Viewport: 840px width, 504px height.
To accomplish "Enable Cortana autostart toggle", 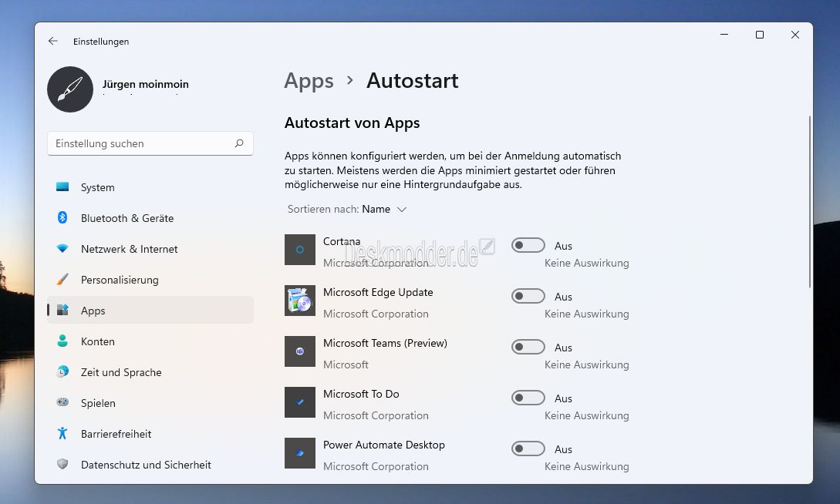I will [528, 246].
